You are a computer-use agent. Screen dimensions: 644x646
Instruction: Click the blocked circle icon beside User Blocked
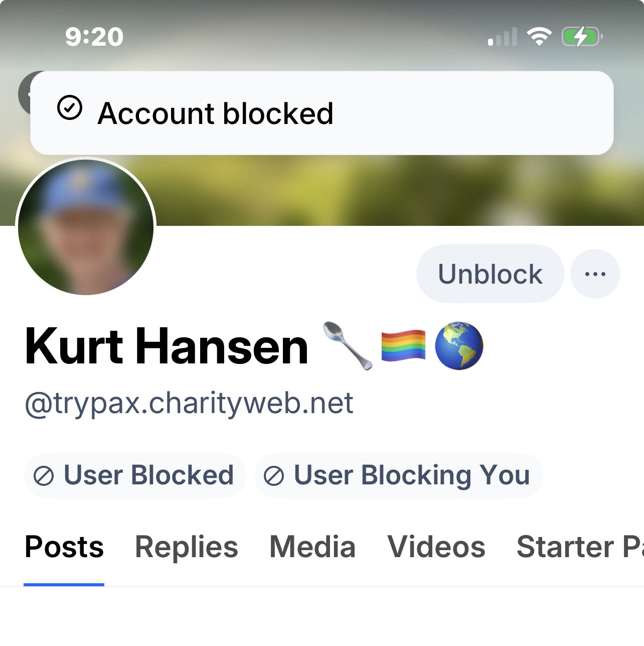click(x=44, y=476)
